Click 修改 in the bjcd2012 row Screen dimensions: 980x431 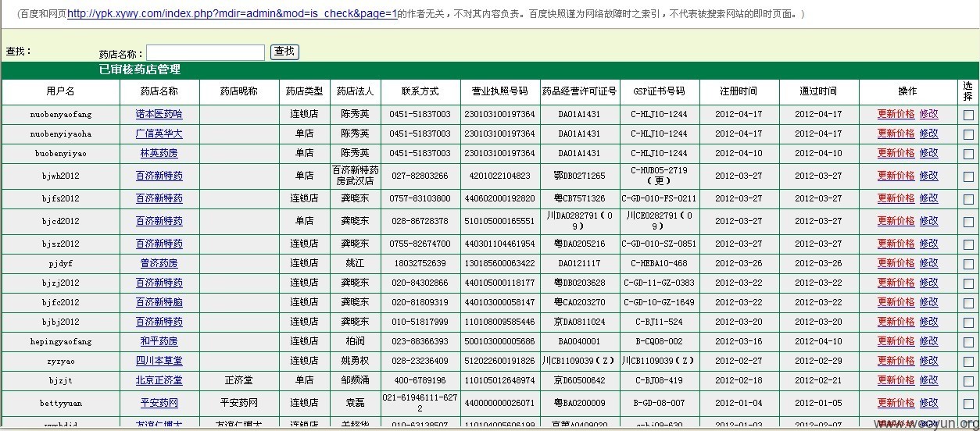pyautogui.click(x=929, y=221)
